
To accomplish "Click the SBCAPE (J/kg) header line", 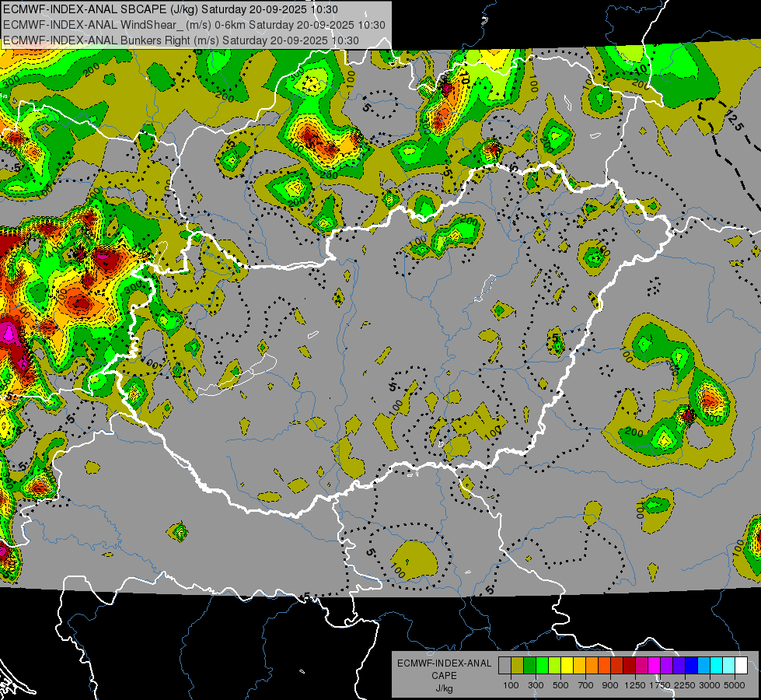I will pos(170,9).
